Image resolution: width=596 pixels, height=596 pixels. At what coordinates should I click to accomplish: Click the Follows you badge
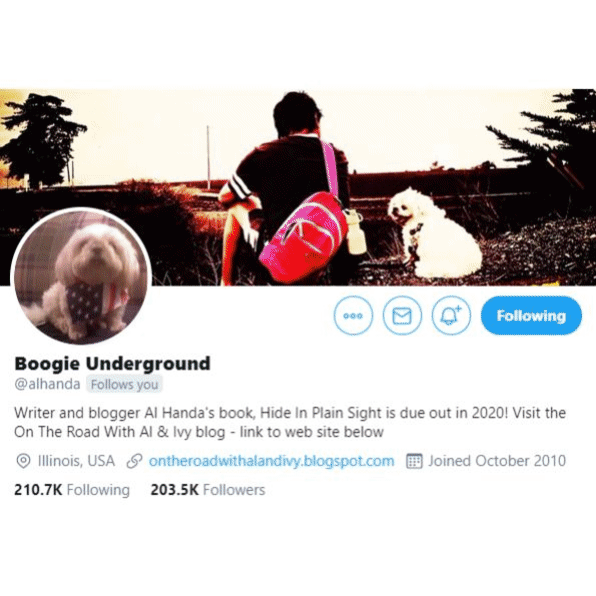(x=124, y=384)
